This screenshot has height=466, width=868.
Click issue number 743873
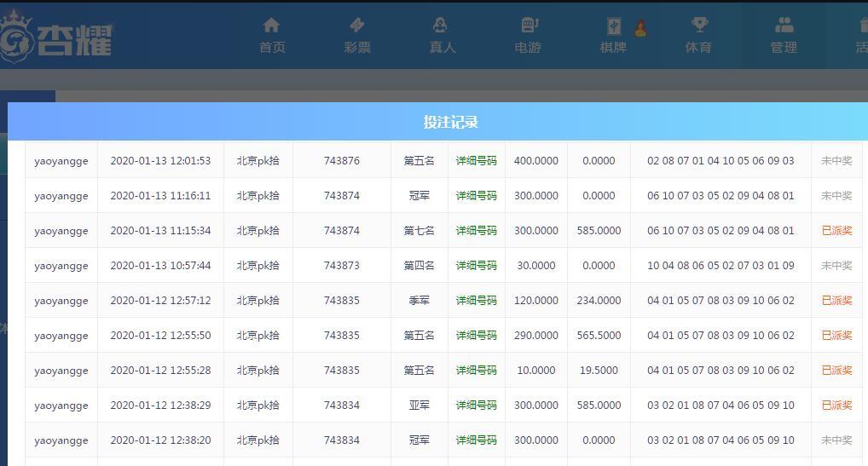point(342,265)
